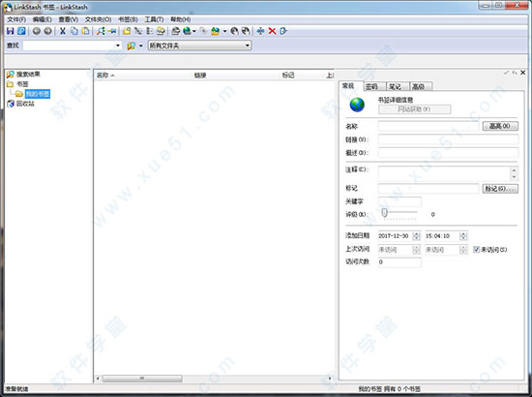Select 回收站 in the tree
The width and height of the screenshot is (532, 397).
25,104
